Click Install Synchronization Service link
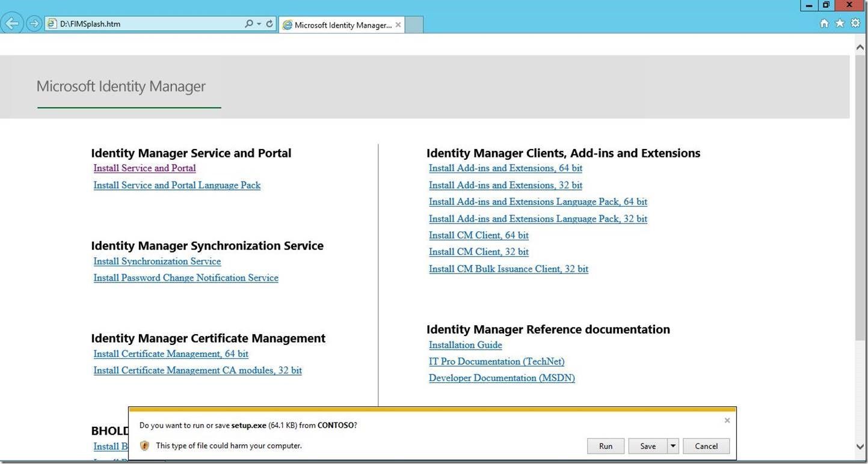The width and height of the screenshot is (868, 464). (x=157, y=261)
